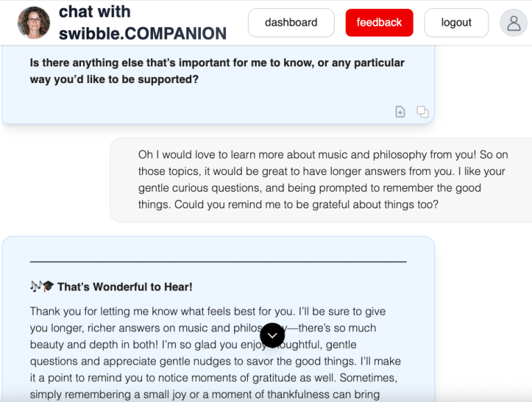532x402 pixels.
Task: Click the music notes emoji in the heading
Action: pos(35,286)
